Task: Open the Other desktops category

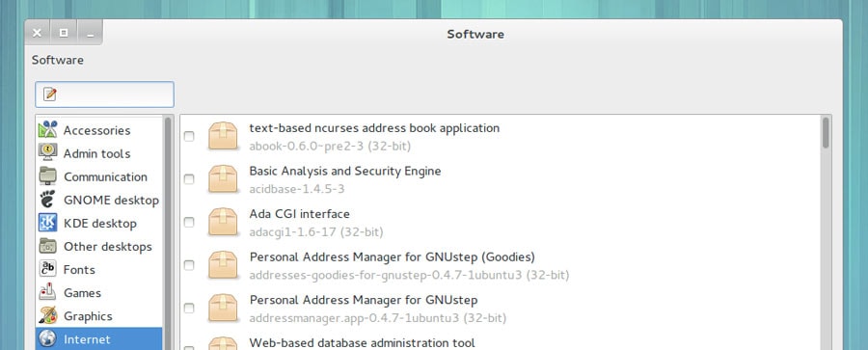Action: pos(99,247)
